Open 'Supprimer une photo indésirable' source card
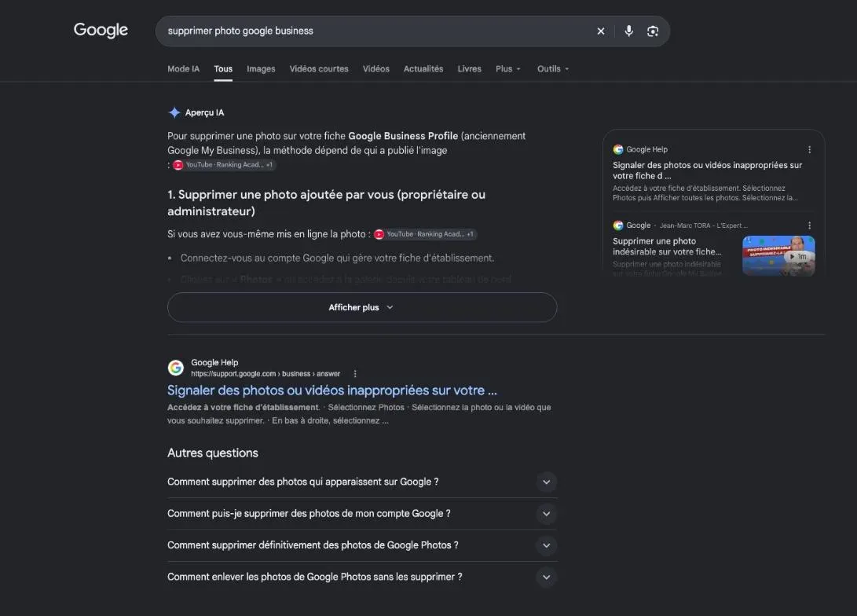Image resolution: width=857 pixels, height=616 pixels. click(667, 247)
